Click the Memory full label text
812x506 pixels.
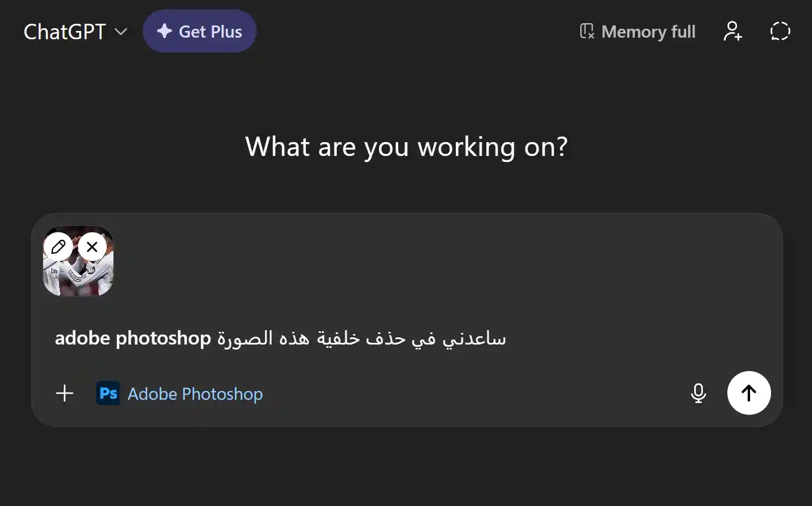[648, 32]
